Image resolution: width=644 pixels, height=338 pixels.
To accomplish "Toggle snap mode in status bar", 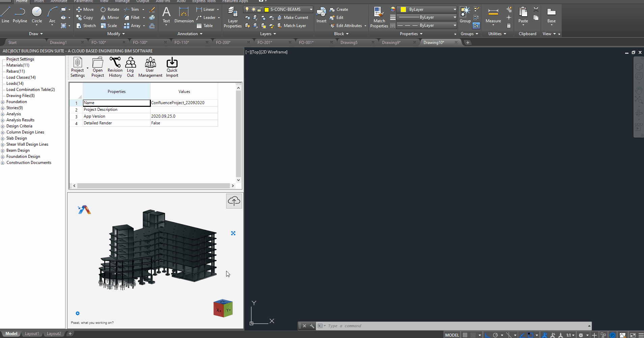I will pos(473,335).
